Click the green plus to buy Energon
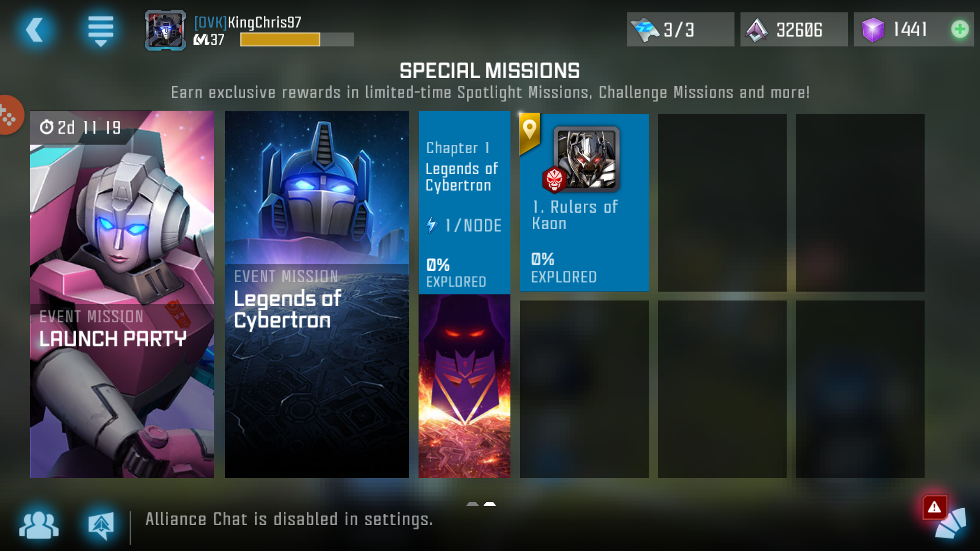 960,29
